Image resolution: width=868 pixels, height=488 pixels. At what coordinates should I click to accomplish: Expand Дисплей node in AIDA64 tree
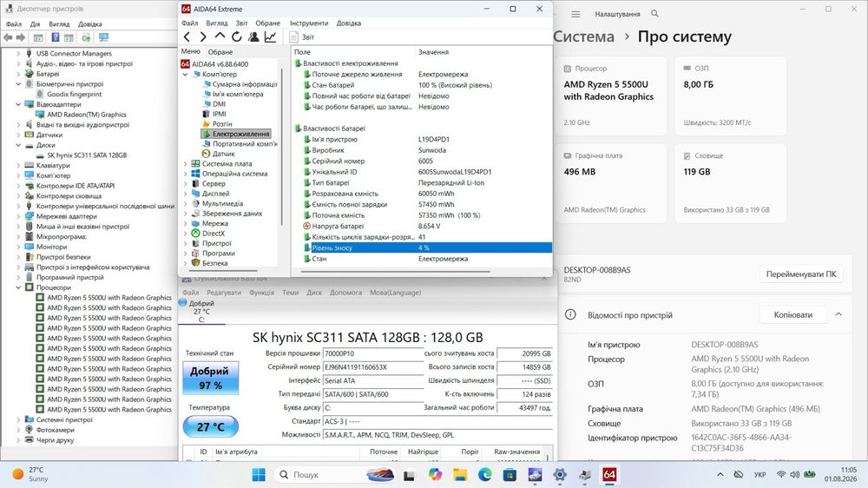[185, 194]
